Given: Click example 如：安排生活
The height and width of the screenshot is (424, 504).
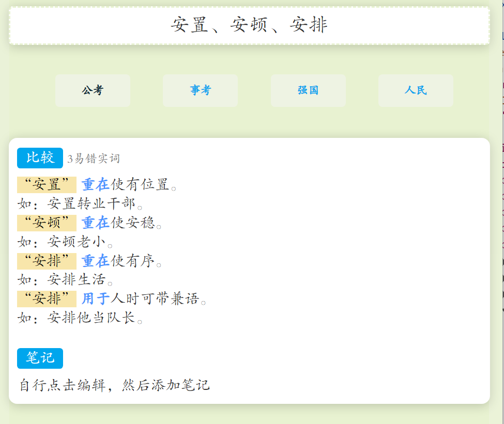Looking at the screenshot, I should pos(65,280).
